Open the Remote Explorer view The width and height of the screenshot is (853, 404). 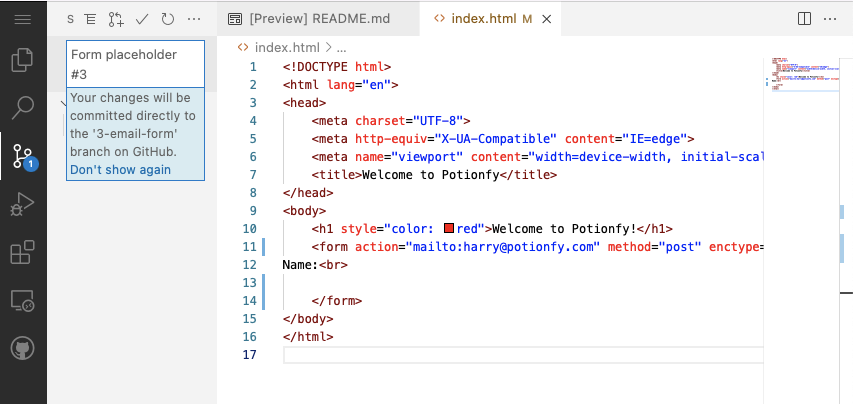[x=22, y=300]
